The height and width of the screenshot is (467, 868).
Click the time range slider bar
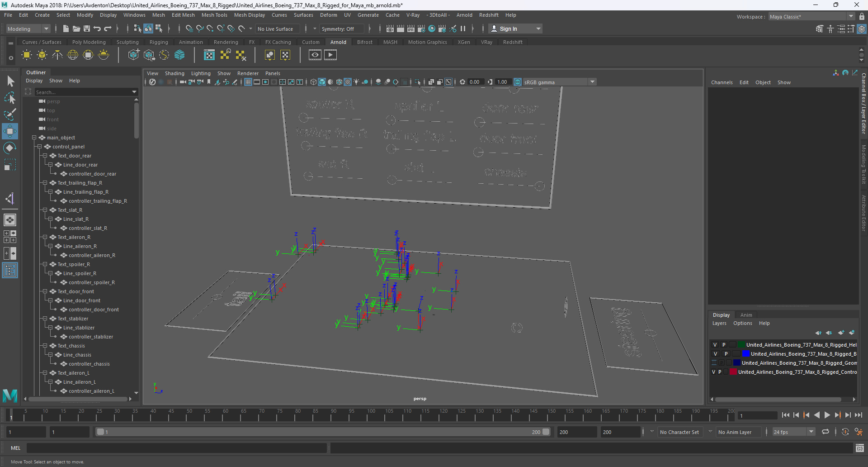323,432
